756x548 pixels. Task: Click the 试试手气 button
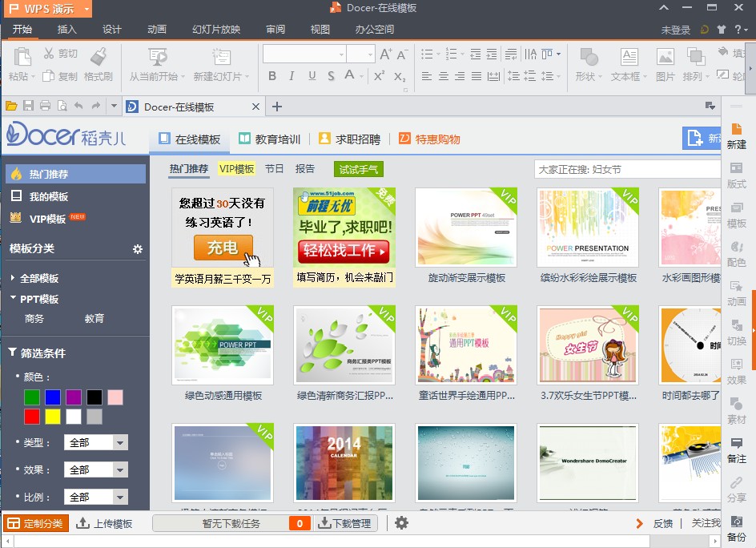click(358, 169)
